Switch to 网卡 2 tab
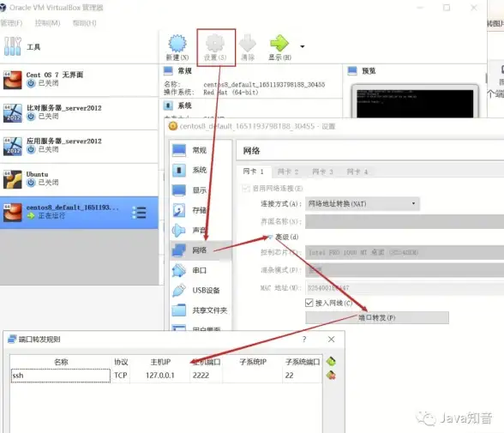The image size is (504, 433). [288, 171]
